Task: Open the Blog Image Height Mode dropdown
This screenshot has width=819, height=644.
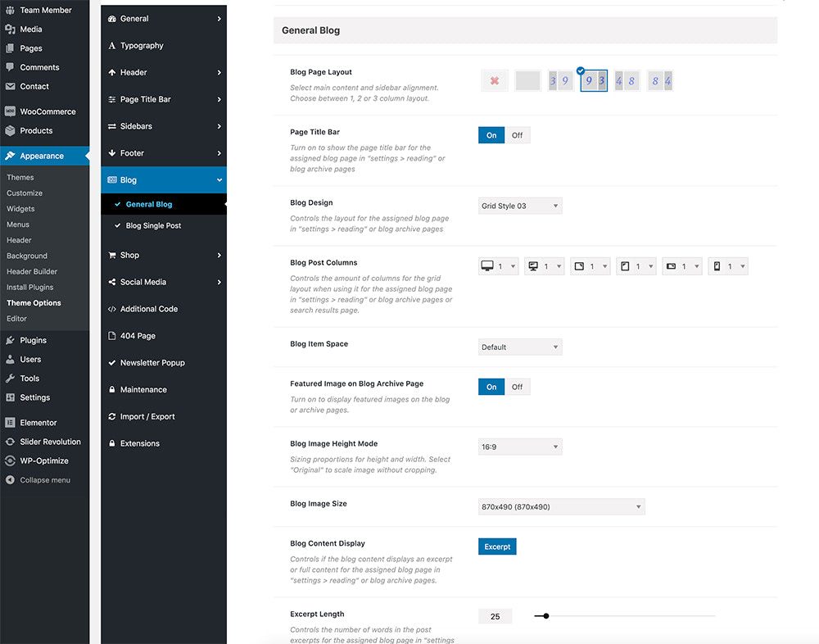Action: (520, 447)
